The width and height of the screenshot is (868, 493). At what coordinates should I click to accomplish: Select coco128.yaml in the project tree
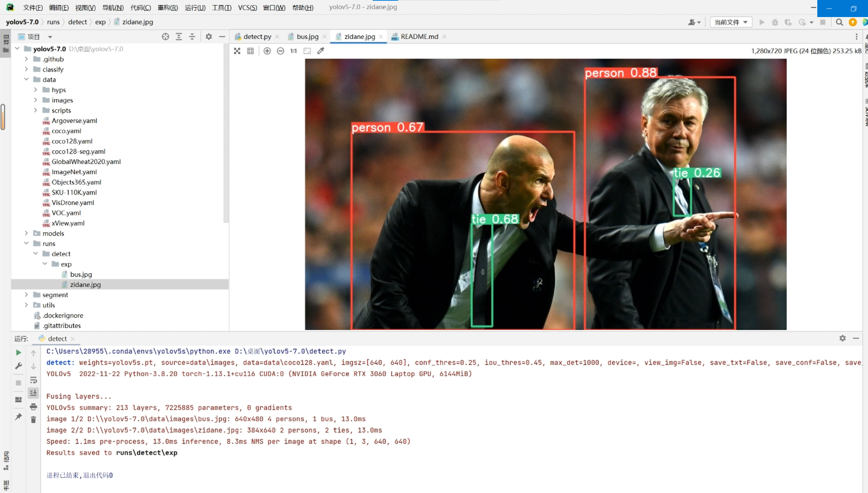coord(72,141)
